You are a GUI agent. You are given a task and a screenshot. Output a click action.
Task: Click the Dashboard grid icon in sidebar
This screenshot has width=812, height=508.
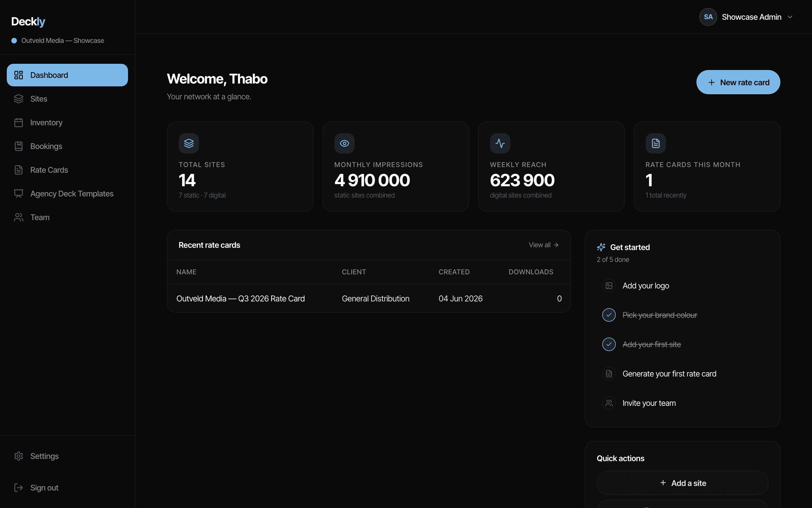(x=18, y=75)
